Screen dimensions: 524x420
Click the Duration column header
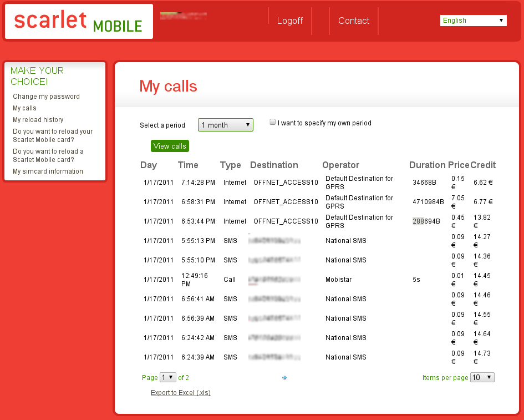pos(427,165)
